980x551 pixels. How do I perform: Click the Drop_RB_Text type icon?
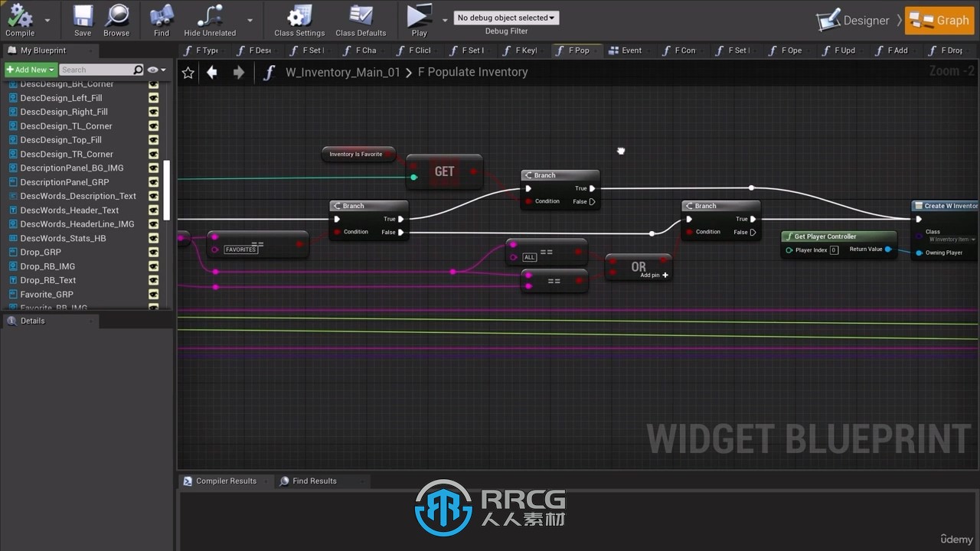point(13,280)
